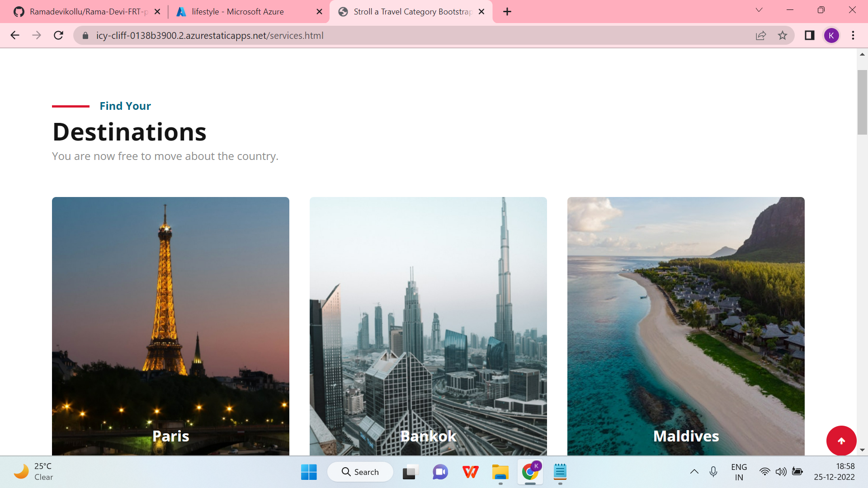Reload the current page

pos(58,35)
